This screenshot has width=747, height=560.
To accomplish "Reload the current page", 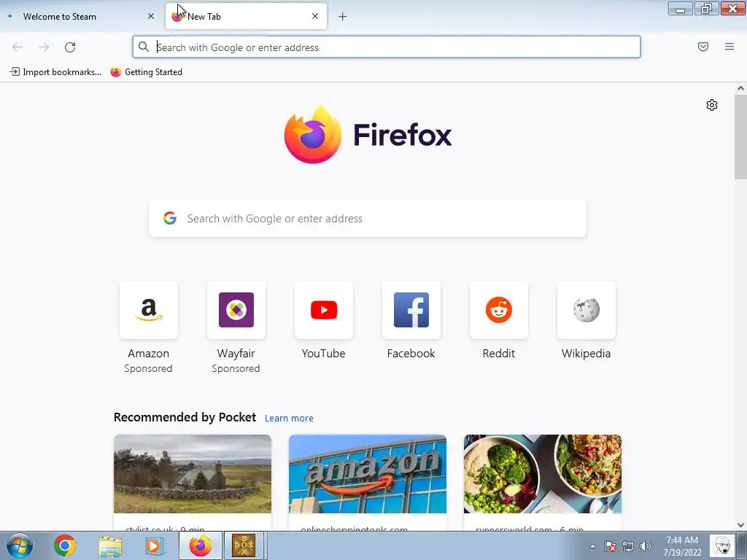I will point(70,47).
